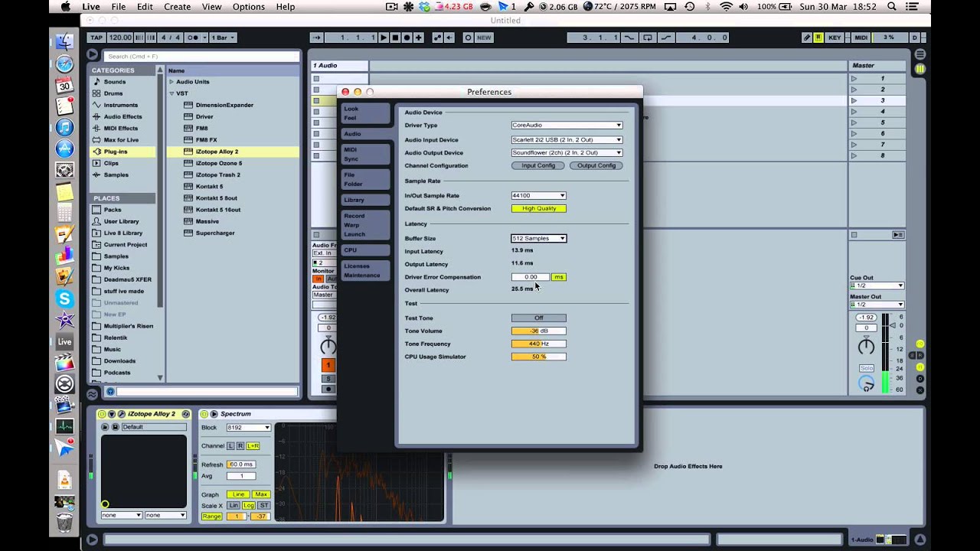Launch Master scene 3

[x=854, y=100]
